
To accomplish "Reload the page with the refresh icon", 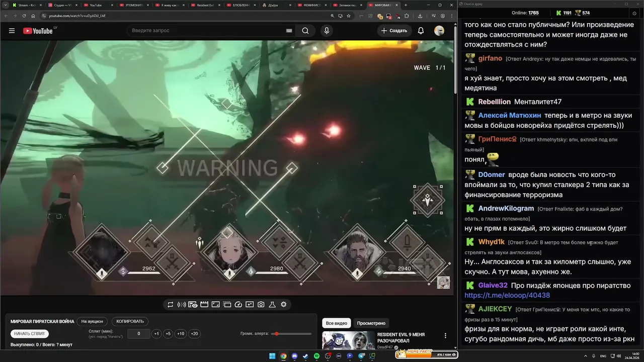I will click(x=24, y=16).
